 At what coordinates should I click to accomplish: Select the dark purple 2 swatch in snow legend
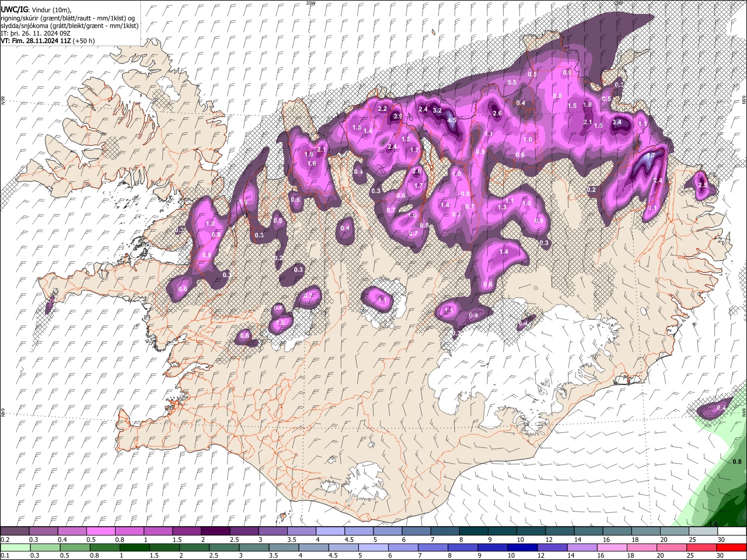(215, 531)
